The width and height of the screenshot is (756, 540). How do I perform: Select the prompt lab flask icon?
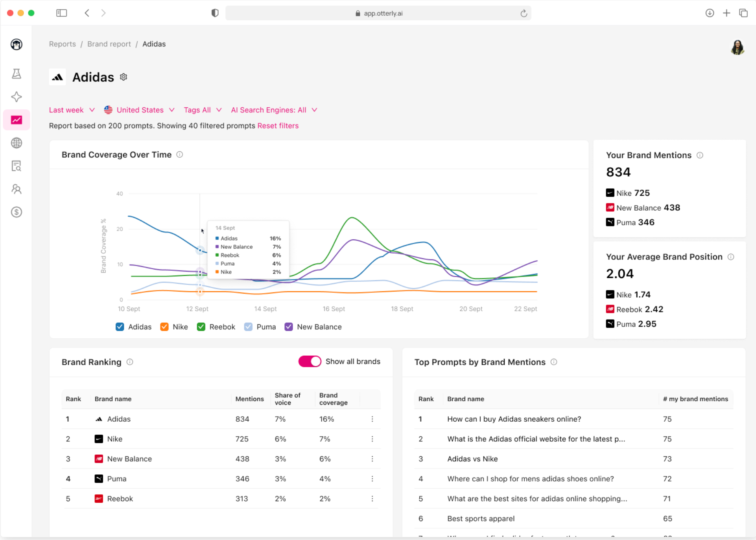16,73
